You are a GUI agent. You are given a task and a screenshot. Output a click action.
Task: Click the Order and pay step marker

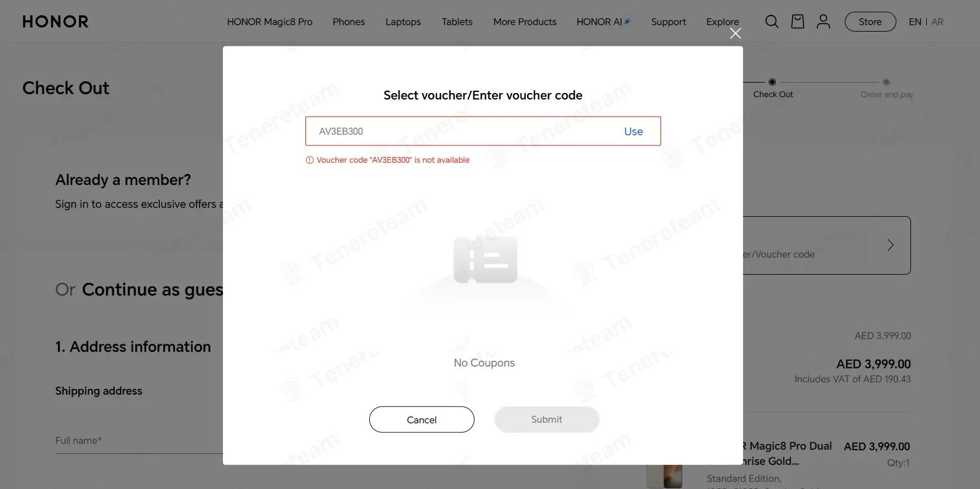(886, 82)
